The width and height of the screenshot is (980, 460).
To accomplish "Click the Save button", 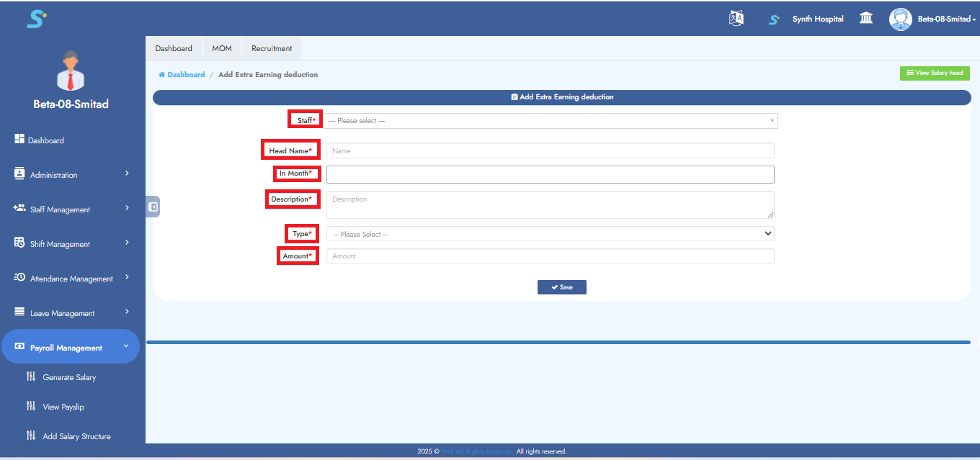I will [561, 287].
